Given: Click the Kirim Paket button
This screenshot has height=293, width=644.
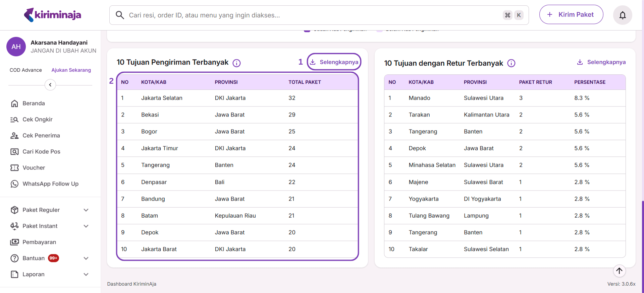Looking at the screenshot, I should (571, 14).
